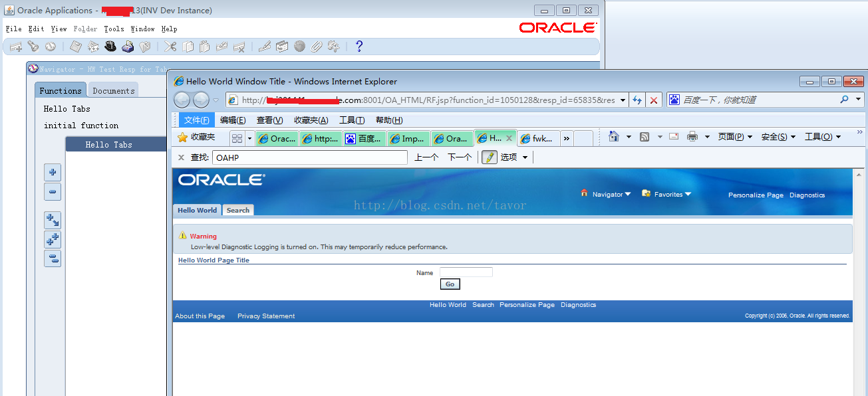
Task: Click Show Navigator compass icon
Action: [x=51, y=47]
